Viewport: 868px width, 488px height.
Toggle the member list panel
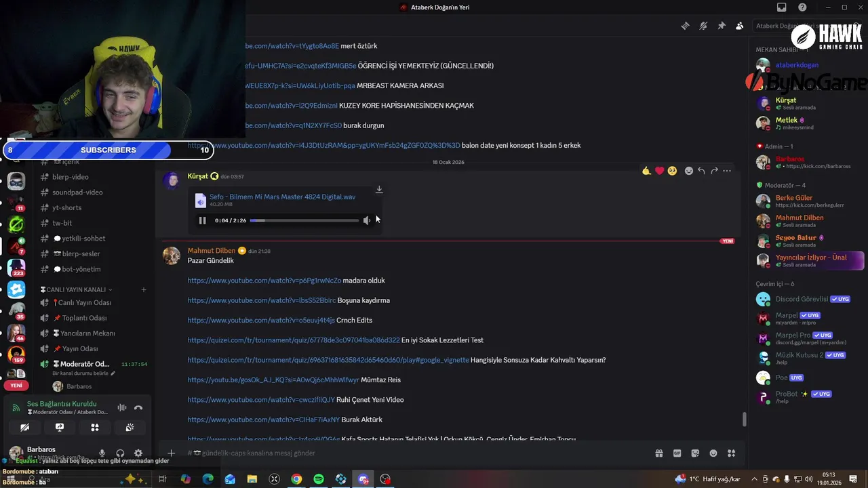739,26
